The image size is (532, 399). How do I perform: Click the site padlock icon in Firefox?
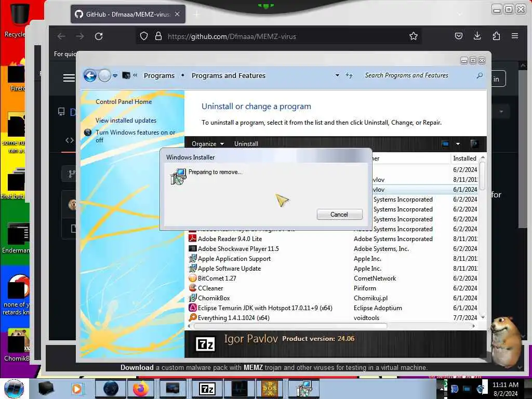[x=158, y=36]
